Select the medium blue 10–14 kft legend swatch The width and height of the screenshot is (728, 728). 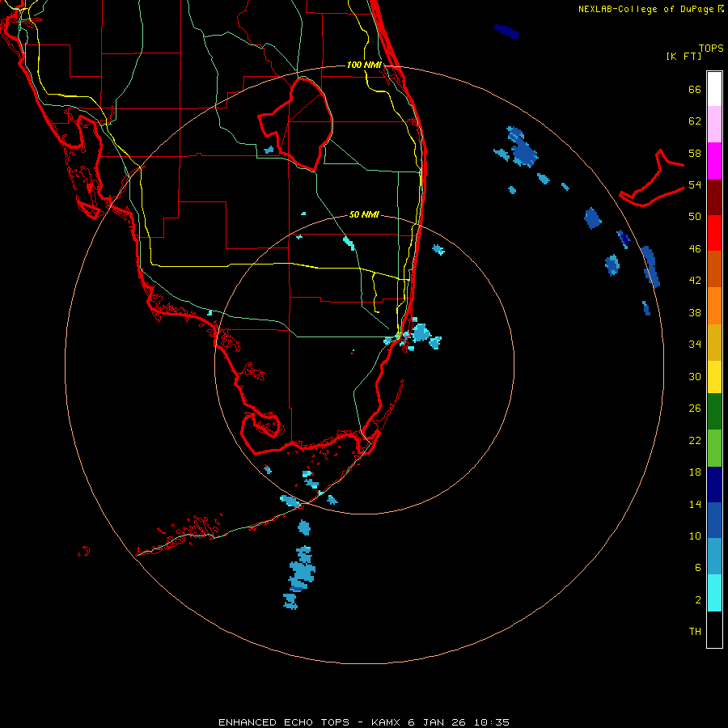[714, 520]
